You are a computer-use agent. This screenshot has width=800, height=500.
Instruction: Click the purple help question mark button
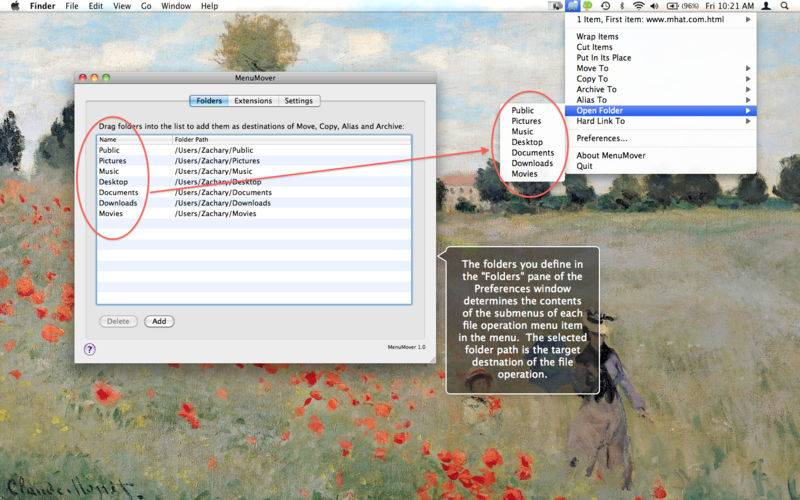coord(90,349)
